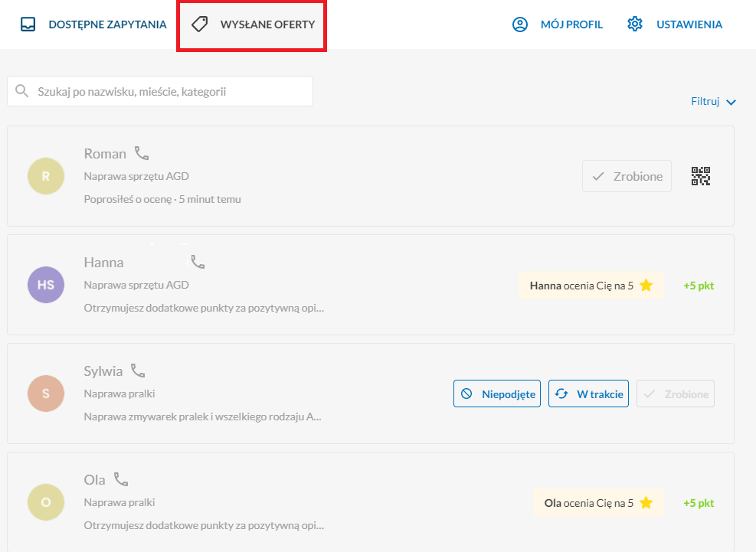Click the inbox icon of Dostępne zapytania
This screenshot has width=756, height=552.
coord(28,24)
